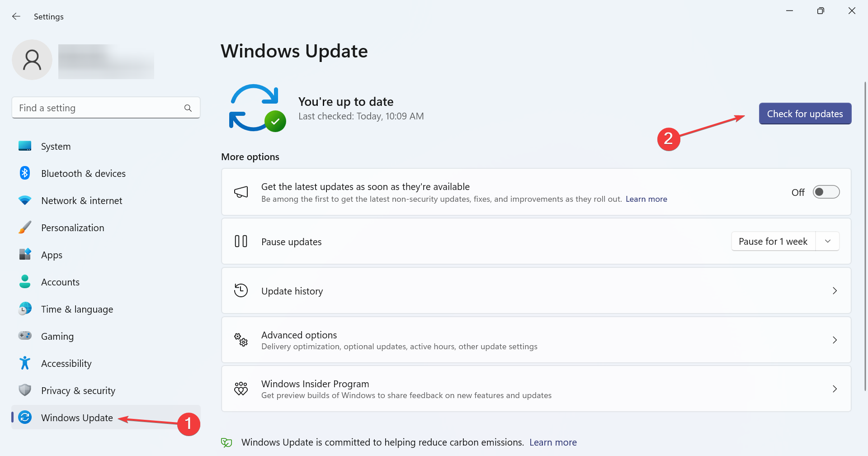The image size is (868, 456).
Task: Go to Personalization settings
Action: 106,228
